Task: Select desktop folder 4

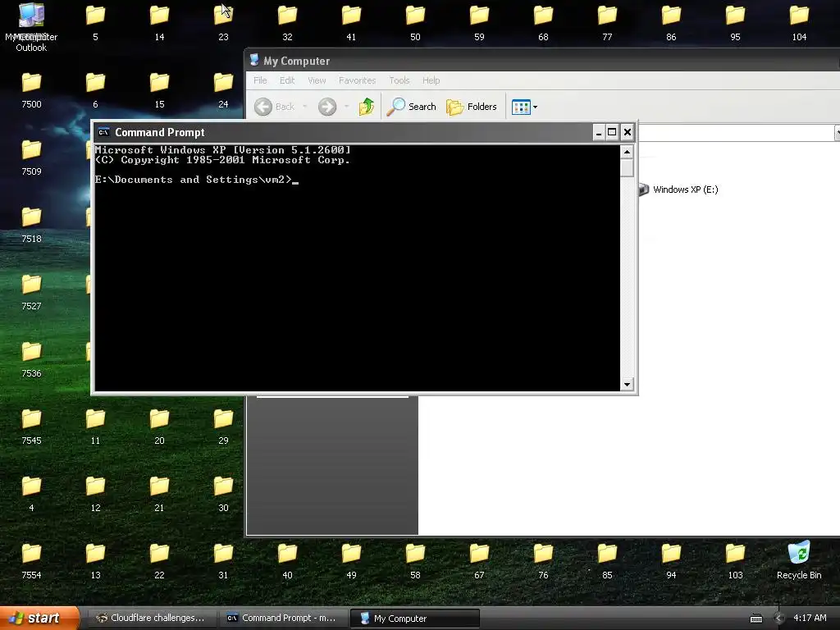Action: click(31, 495)
